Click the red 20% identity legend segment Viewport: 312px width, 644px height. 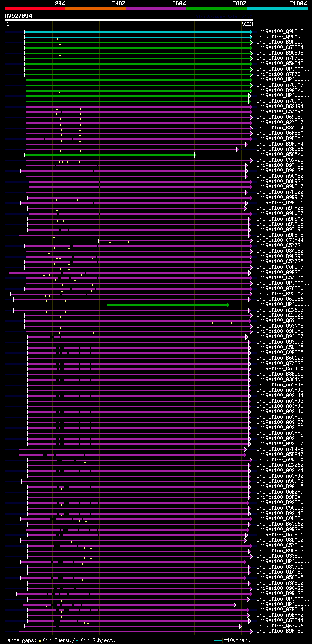(35, 9)
